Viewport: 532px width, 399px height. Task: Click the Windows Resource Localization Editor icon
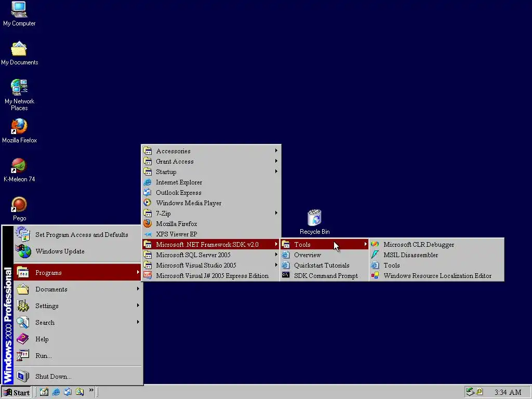click(x=375, y=275)
